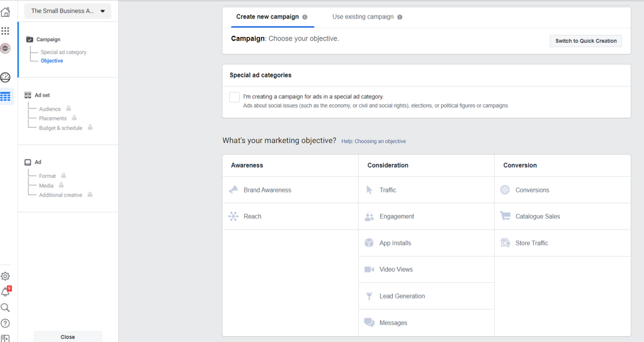This screenshot has width=644, height=342.
Task: Select Placements step in Ad set
Action: coord(53,118)
